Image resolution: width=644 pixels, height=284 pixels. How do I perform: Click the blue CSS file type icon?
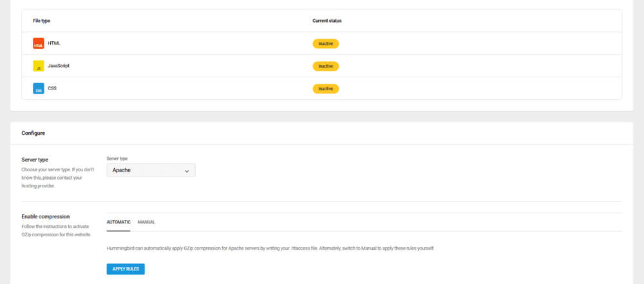click(x=38, y=88)
